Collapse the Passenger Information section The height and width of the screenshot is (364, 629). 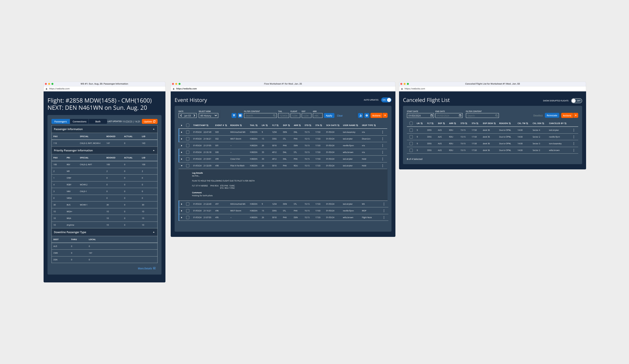[154, 129]
